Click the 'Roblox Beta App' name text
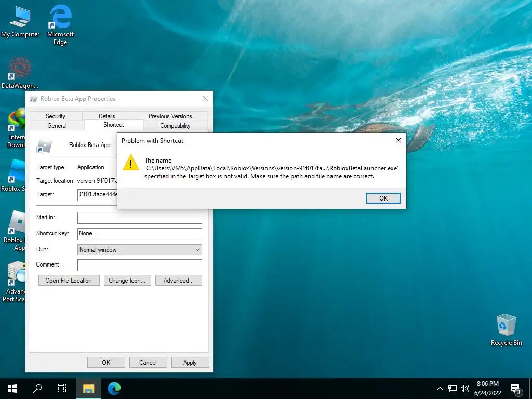Image resolution: width=532 pixels, height=399 pixels. pos(89,145)
